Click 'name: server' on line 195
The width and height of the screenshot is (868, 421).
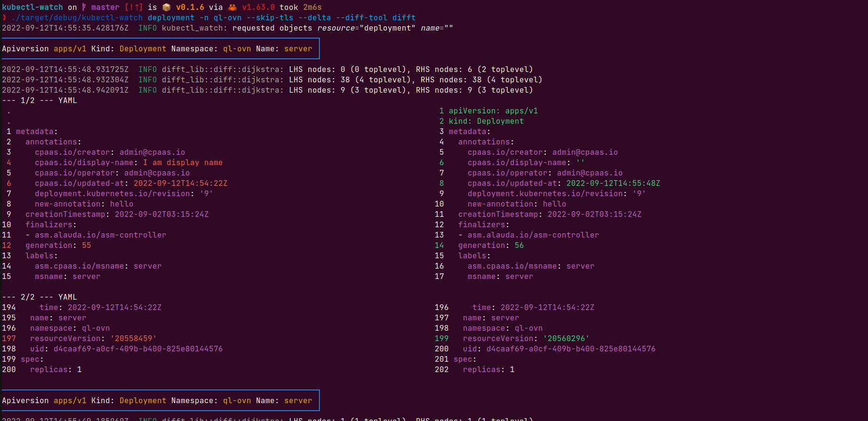58,318
